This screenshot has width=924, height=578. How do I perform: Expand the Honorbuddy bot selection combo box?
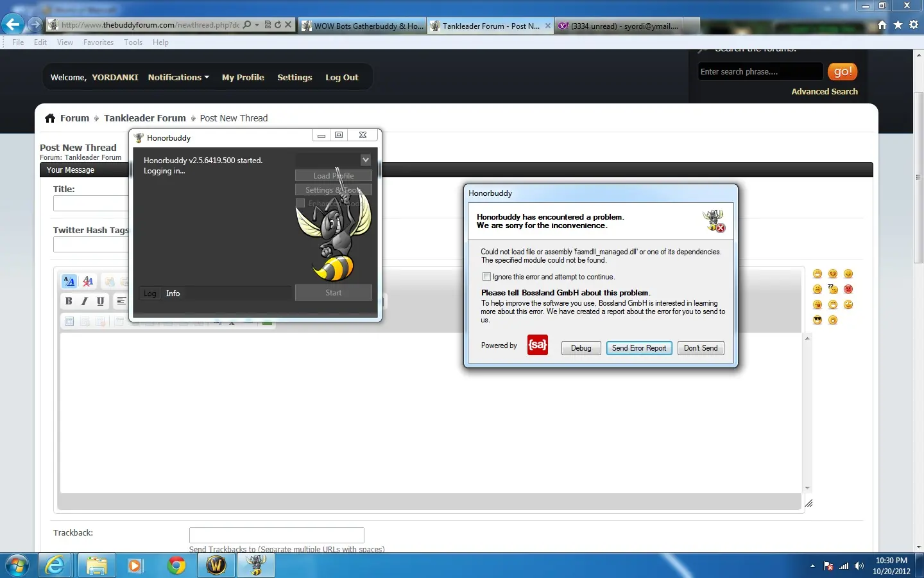pos(365,160)
